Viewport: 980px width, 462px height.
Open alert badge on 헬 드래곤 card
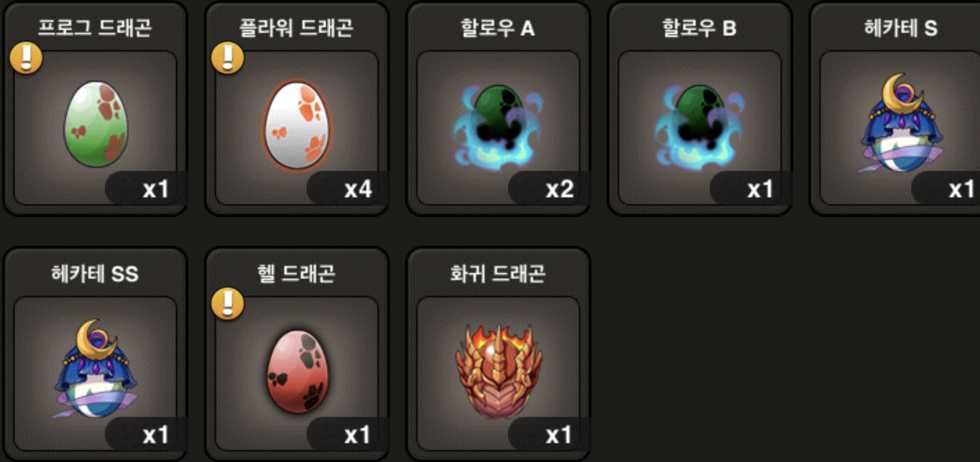pyautogui.click(x=227, y=304)
